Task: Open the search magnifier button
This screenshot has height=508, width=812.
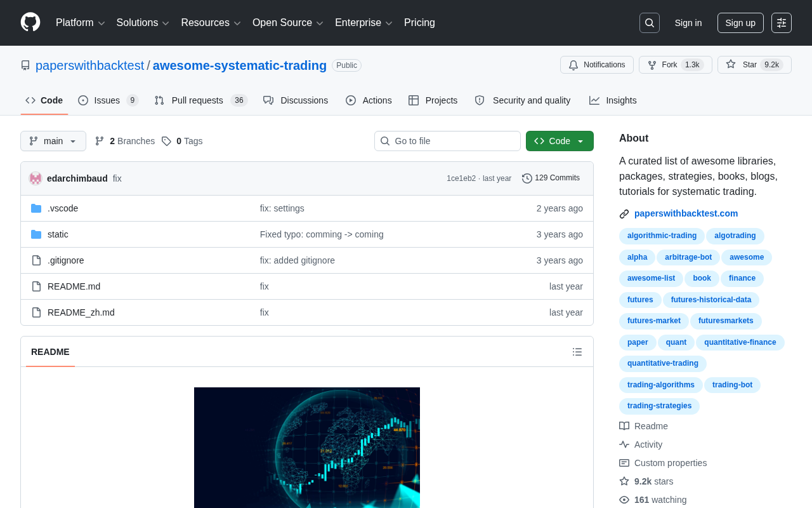Action: click(x=650, y=23)
